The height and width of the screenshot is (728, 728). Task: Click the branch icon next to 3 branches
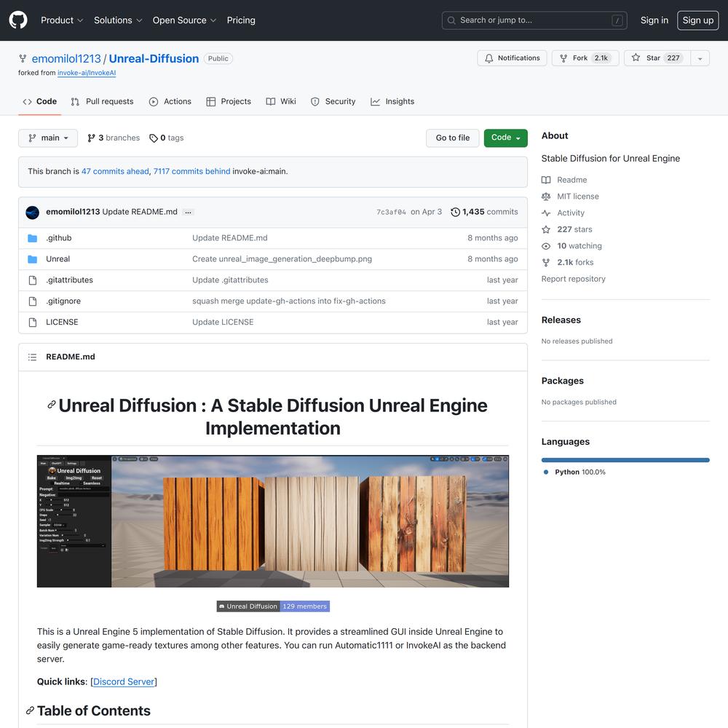click(x=92, y=138)
